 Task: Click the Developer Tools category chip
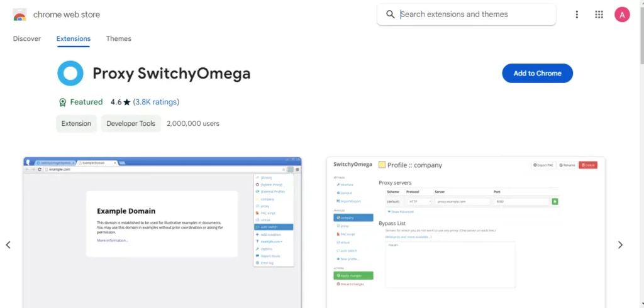click(x=131, y=123)
